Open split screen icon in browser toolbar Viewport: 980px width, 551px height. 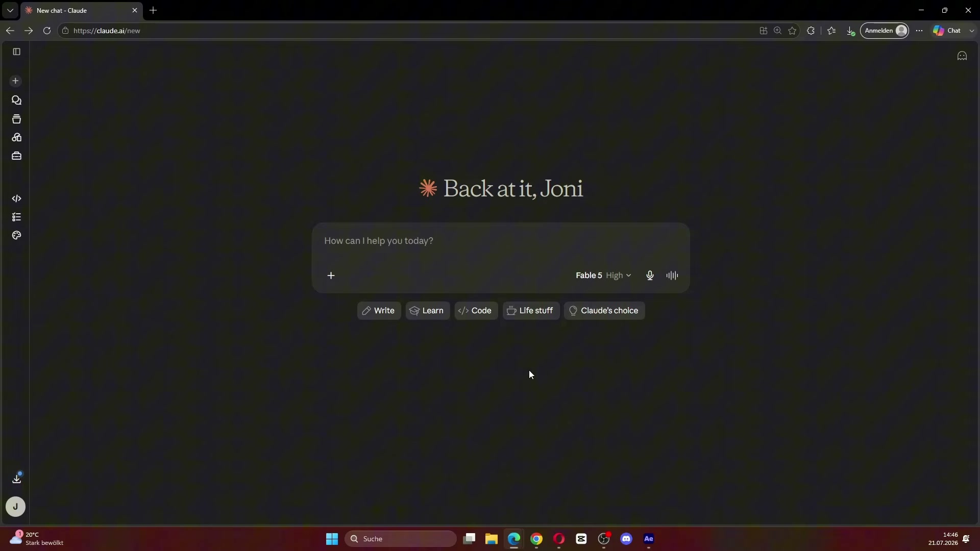click(x=764, y=31)
